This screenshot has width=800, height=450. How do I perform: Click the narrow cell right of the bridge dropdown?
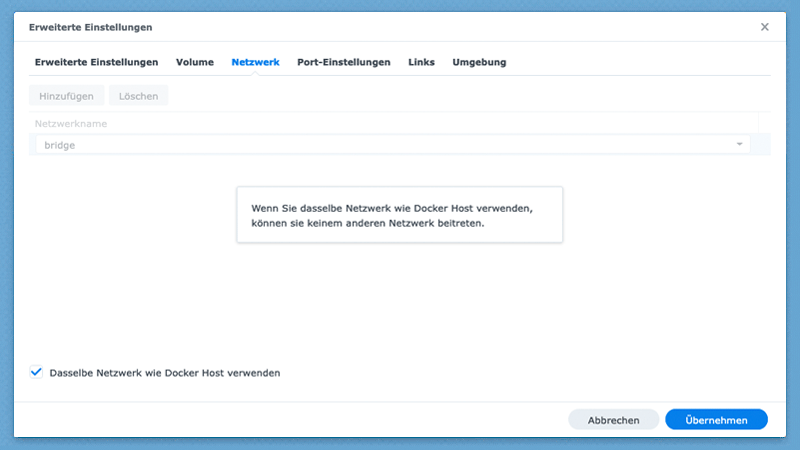[763, 145]
